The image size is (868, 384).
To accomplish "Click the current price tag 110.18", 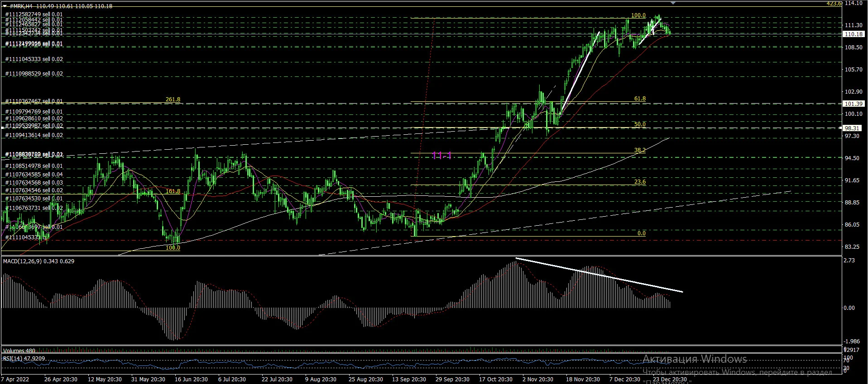I will [x=854, y=34].
